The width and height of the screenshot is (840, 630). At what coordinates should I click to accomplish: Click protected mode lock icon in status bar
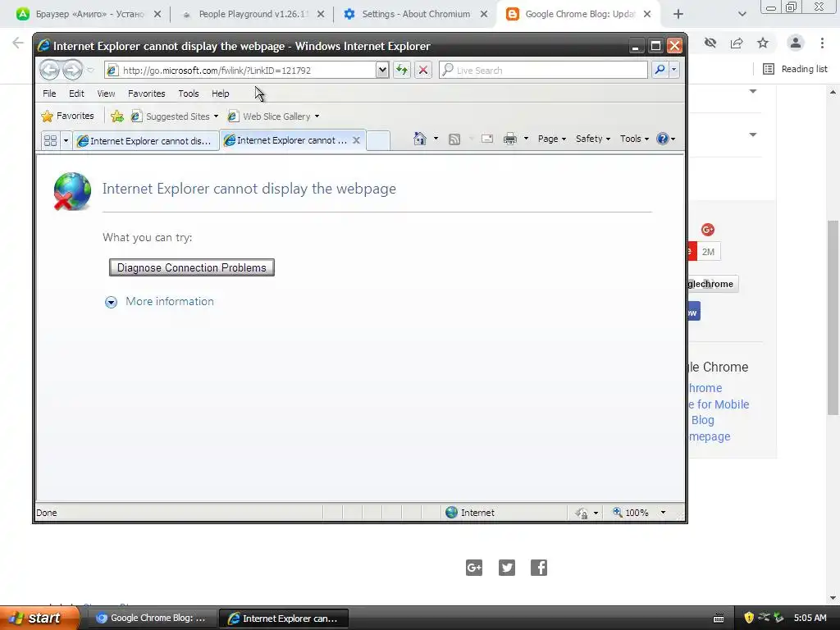[582, 513]
